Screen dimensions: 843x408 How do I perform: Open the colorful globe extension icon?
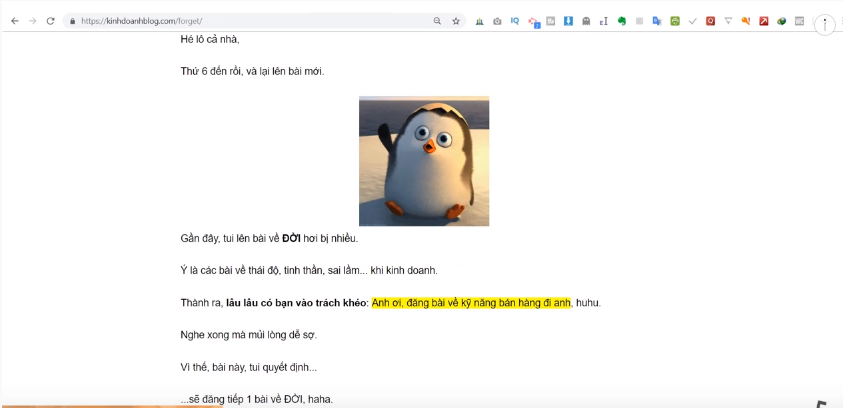tap(782, 21)
